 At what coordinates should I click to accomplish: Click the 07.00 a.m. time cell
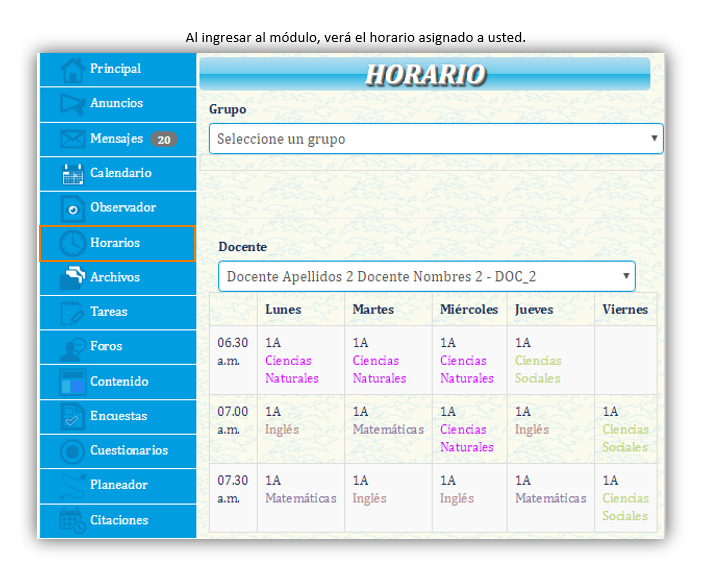(x=233, y=429)
